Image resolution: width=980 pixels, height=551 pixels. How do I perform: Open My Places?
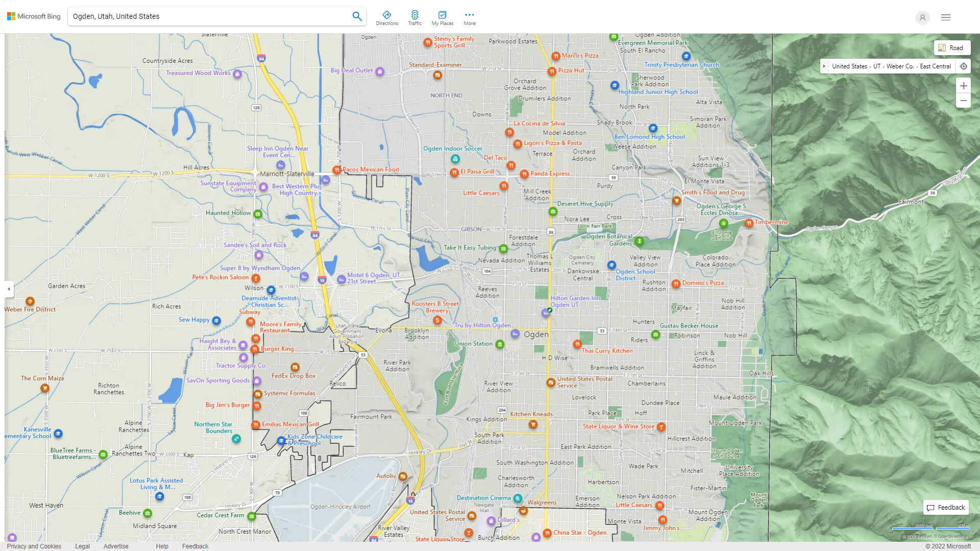click(x=442, y=17)
